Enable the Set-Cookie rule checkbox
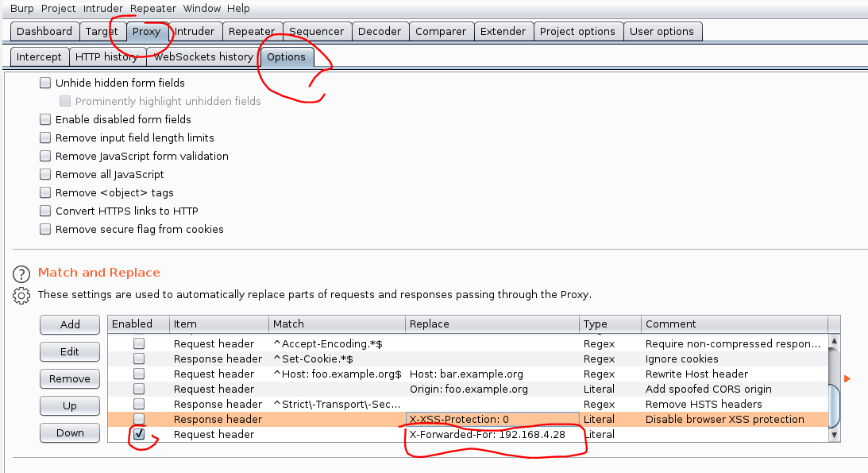This screenshot has width=868, height=473. 139,359
